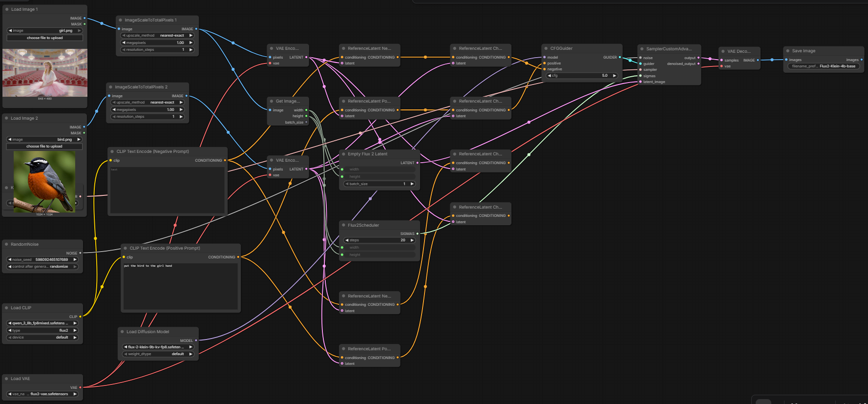Select the Flux2Scheduler node title
This screenshot has height=404, width=868.
363,225
